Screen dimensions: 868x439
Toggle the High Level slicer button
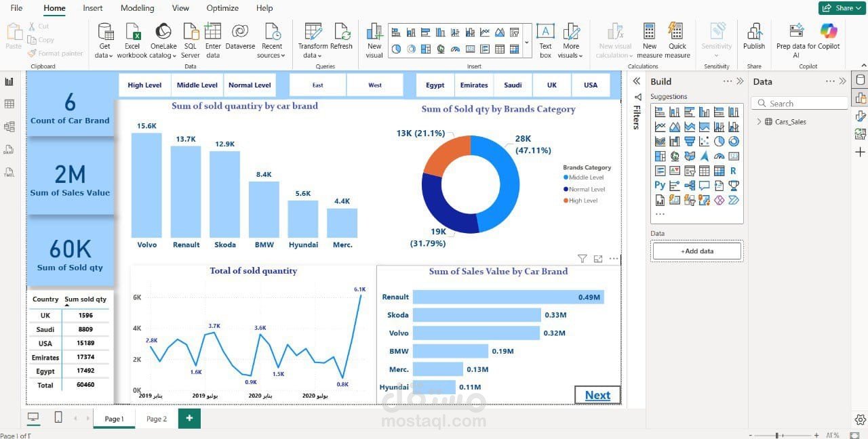[144, 85]
